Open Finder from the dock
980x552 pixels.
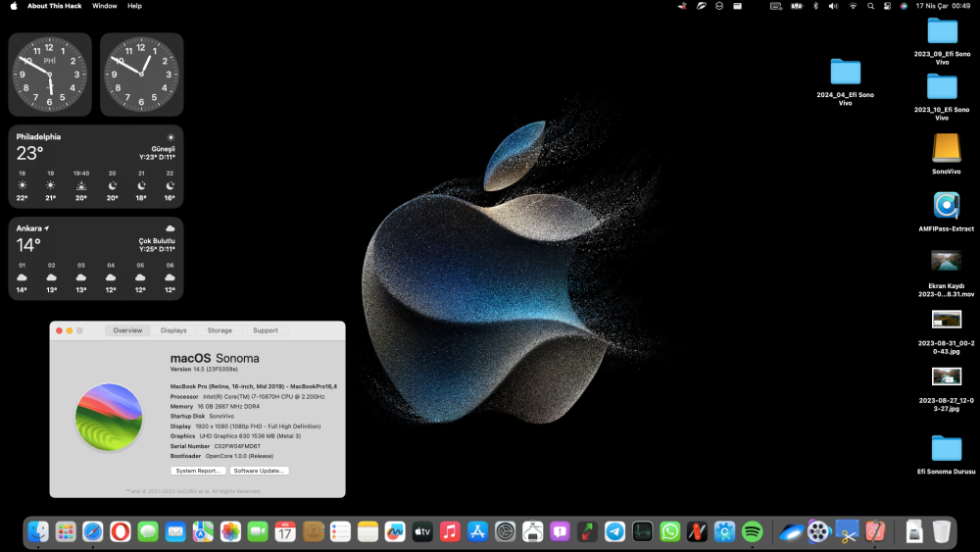tap(38, 532)
